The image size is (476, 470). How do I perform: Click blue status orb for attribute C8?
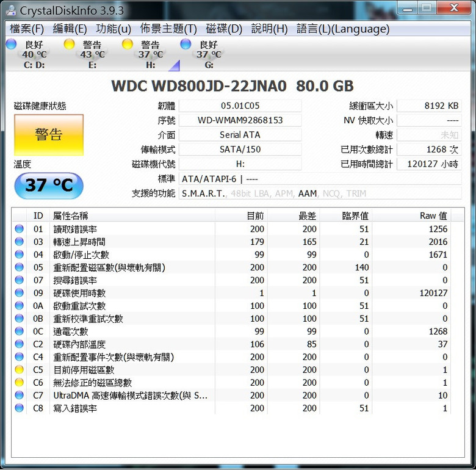coord(19,408)
